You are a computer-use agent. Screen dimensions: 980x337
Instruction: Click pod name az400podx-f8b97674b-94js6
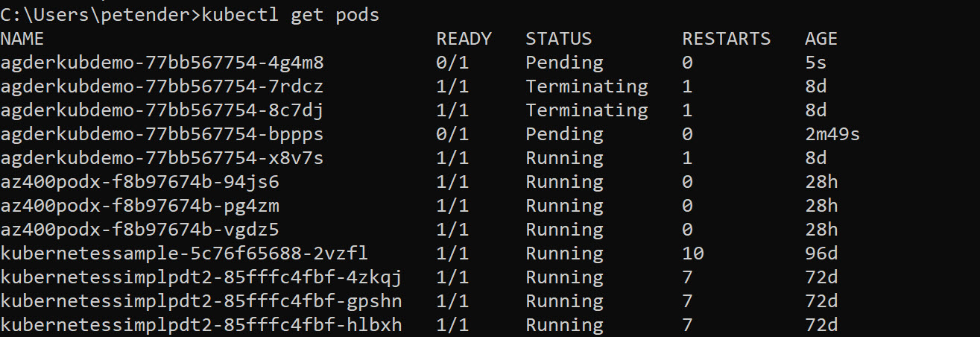140,182
